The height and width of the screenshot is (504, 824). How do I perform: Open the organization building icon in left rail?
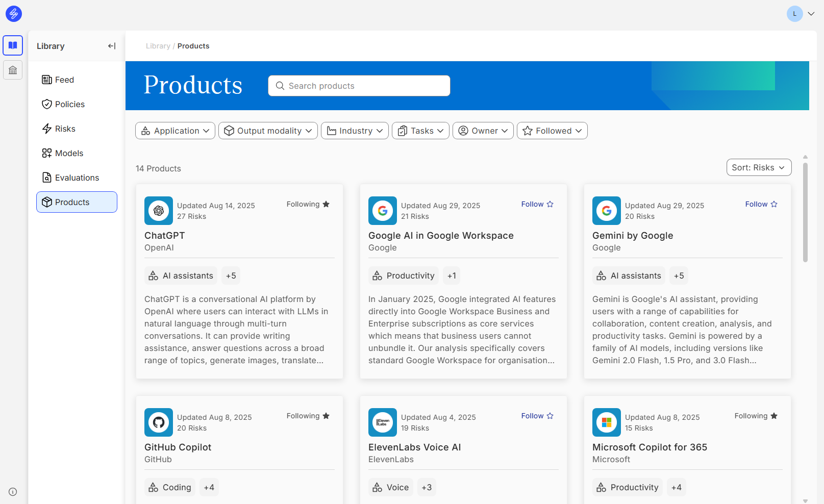(13, 70)
